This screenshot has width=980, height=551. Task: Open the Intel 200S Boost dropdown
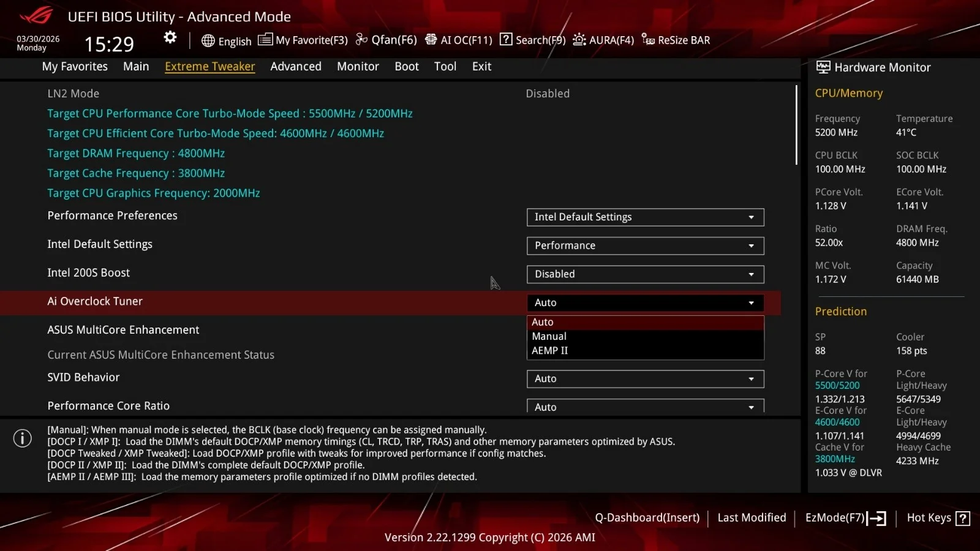click(644, 274)
